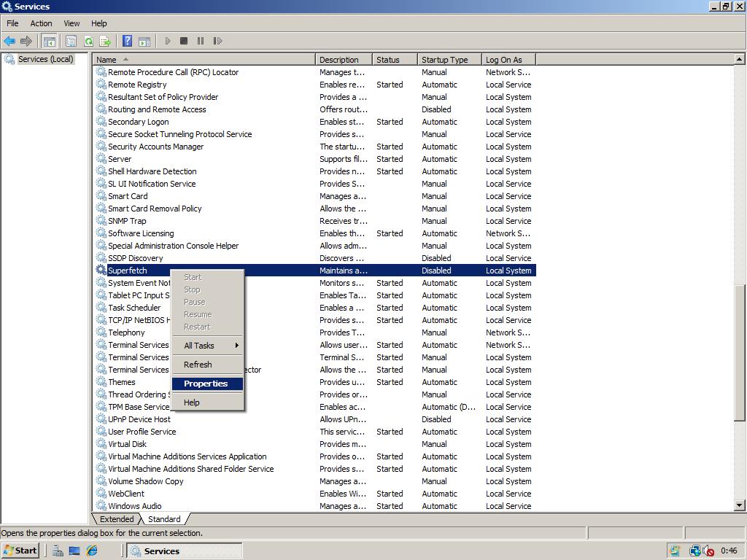The width and height of the screenshot is (747, 560).
Task: Click the Start Service play icon
Action: (x=168, y=41)
